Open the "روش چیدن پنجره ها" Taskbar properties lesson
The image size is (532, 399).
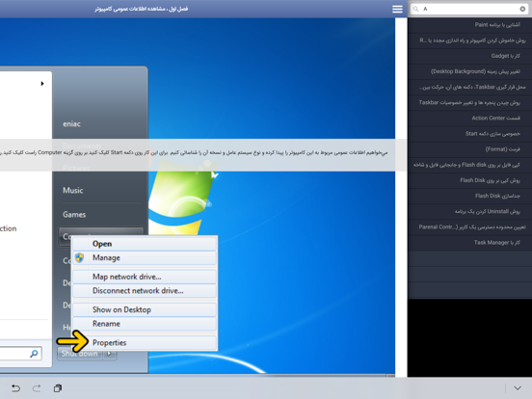(469, 102)
